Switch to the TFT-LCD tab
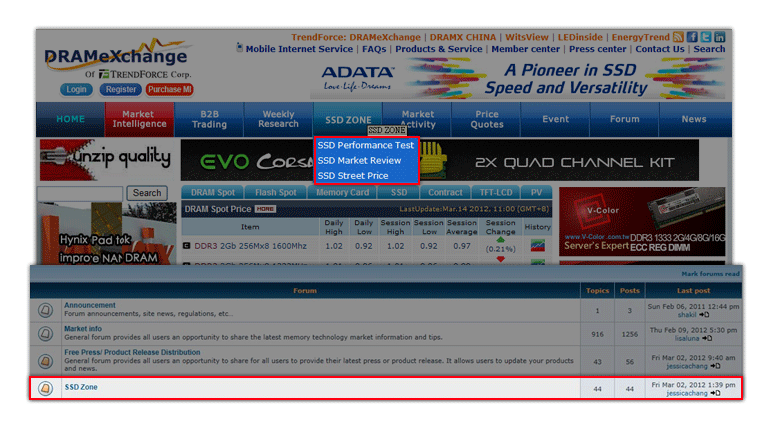 pyautogui.click(x=495, y=193)
